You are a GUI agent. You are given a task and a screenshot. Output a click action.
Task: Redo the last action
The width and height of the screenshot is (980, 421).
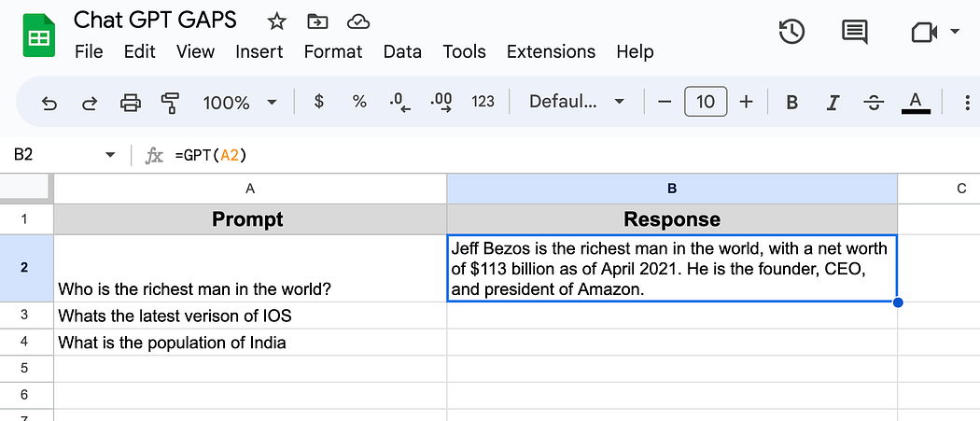[90, 102]
